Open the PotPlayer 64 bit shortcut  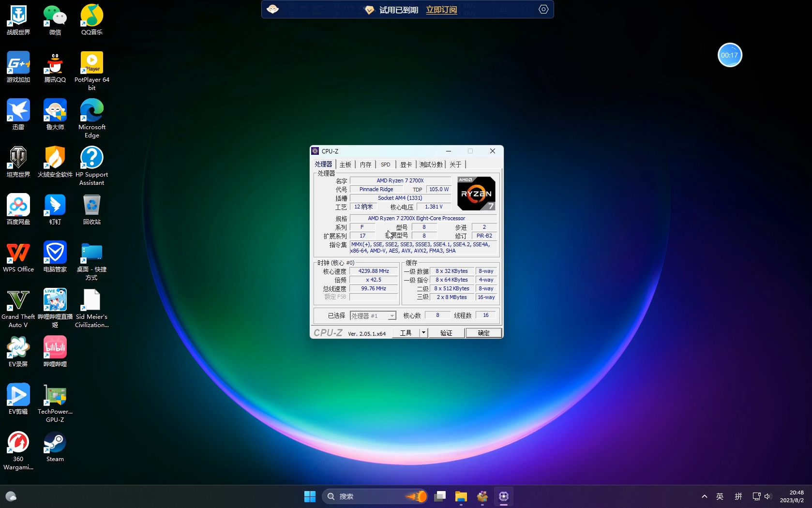(92, 71)
